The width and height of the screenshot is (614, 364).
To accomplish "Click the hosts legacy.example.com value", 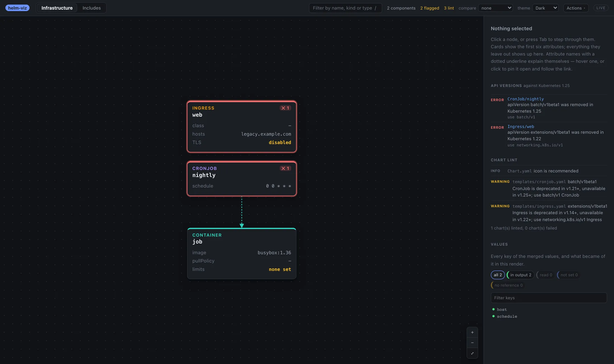I will coord(266,134).
